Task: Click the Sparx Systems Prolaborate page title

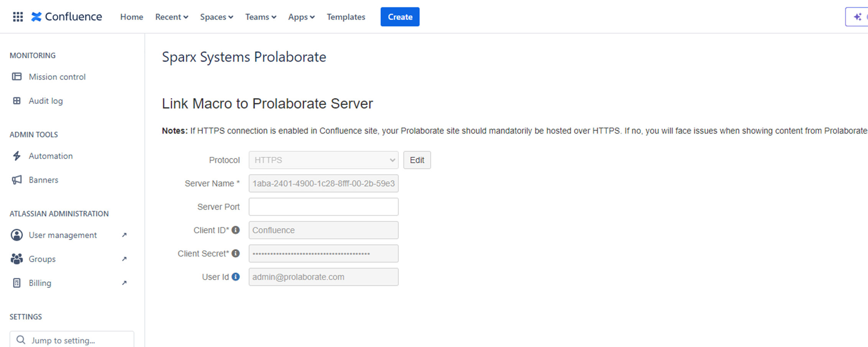Action: click(x=244, y=57)
